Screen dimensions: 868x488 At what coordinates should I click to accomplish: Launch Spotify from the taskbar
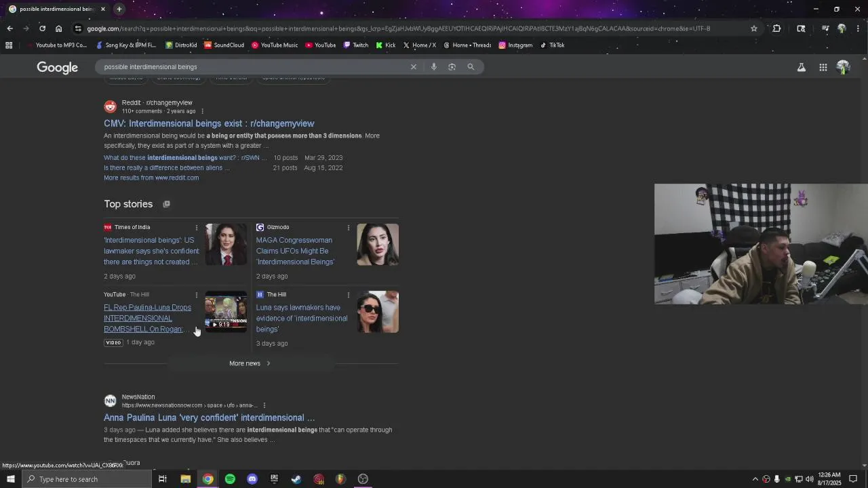230,479
